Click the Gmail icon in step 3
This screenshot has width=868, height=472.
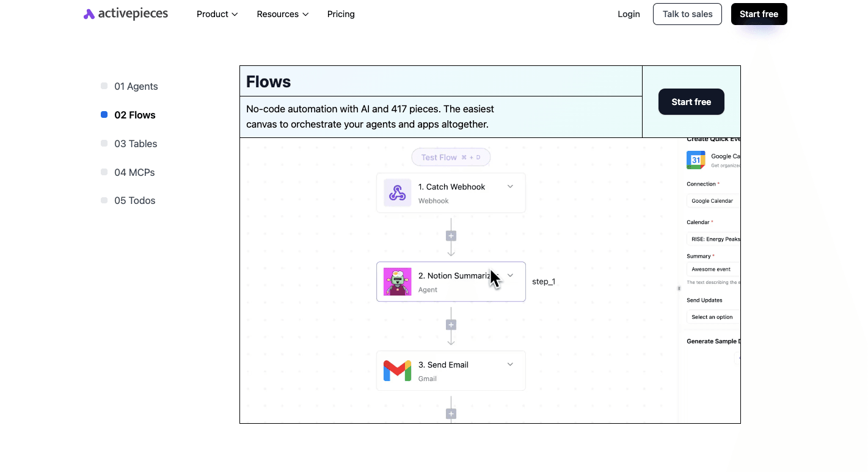tap(397, 371)
